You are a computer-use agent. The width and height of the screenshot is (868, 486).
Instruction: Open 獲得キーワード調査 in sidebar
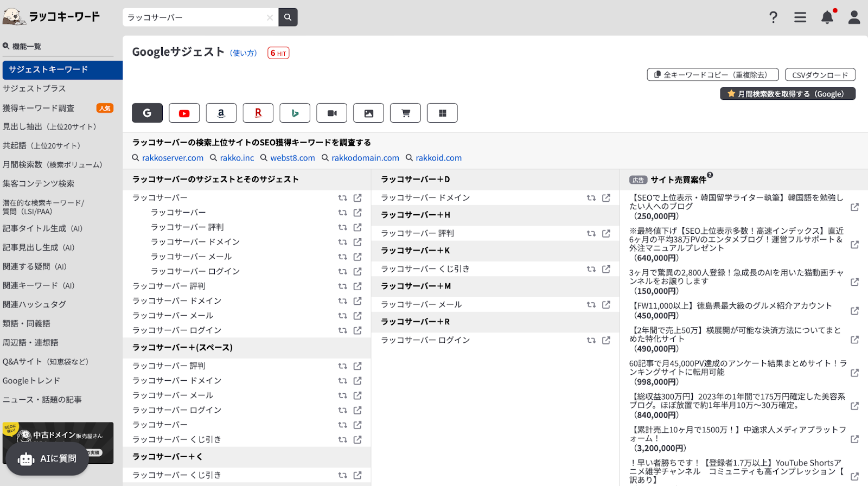[x=39, y=108]
